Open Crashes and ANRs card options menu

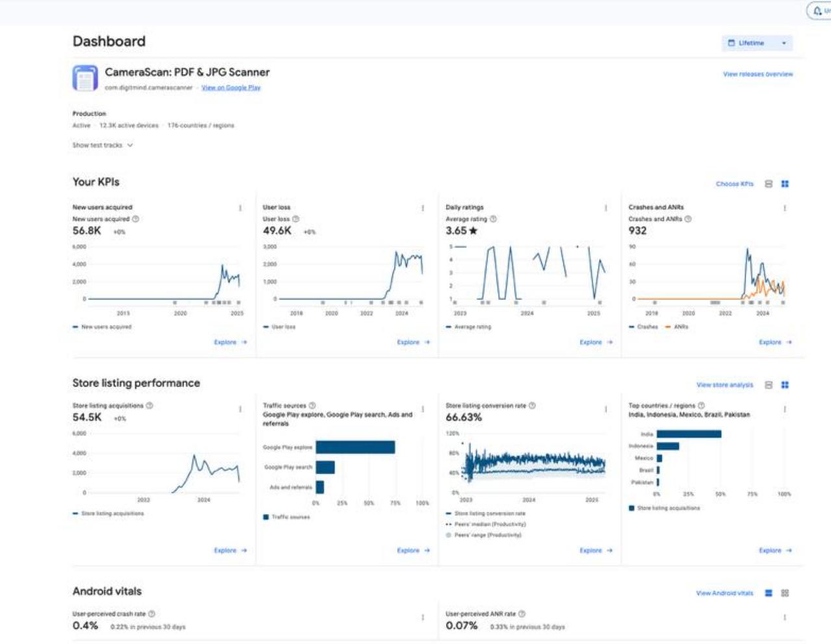[785, 208]
